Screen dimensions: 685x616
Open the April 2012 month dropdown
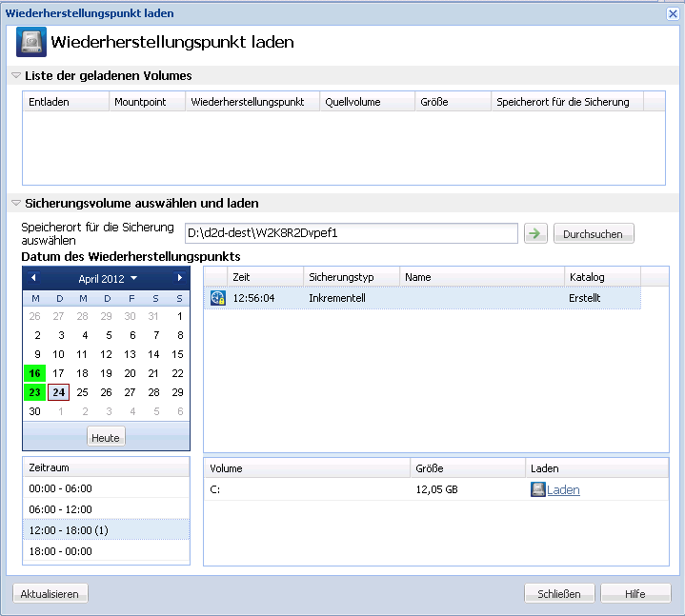pos(108,279)
